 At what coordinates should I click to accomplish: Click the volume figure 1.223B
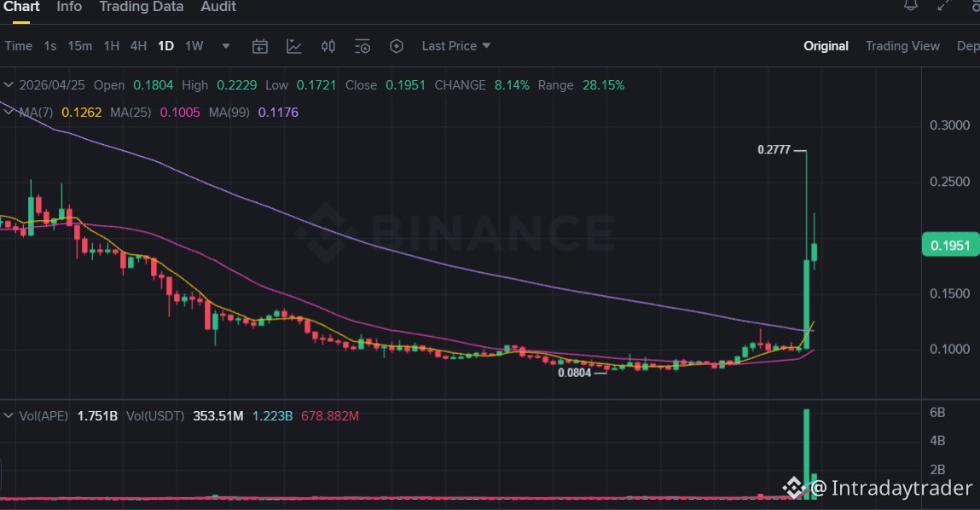272,416
